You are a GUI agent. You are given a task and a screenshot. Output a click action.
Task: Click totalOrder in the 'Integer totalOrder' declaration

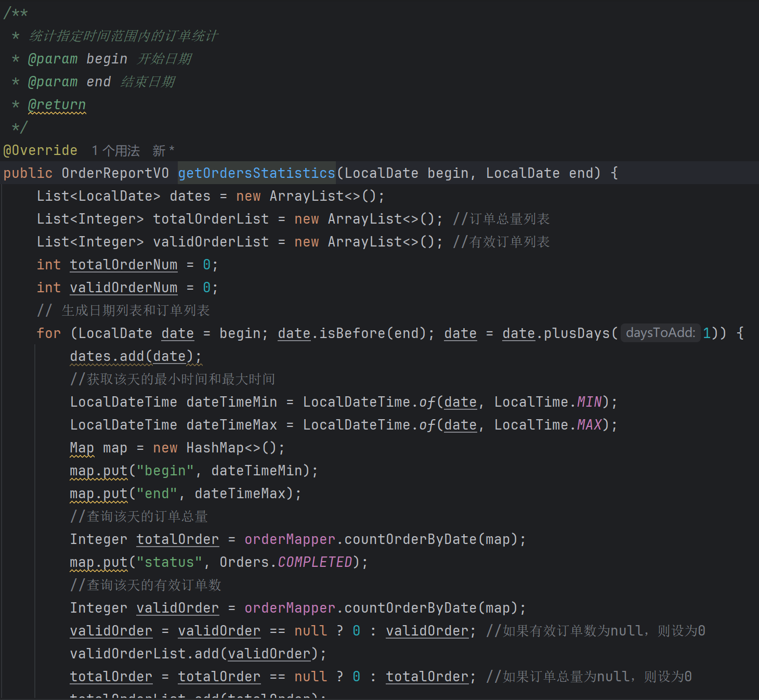[x=178, y=539]
